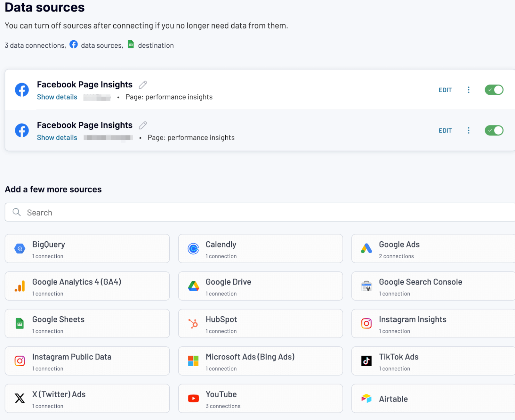515x420 pixels.
Task: Click the BigQuery hexagon icon
Action: [x=20, y=249]
